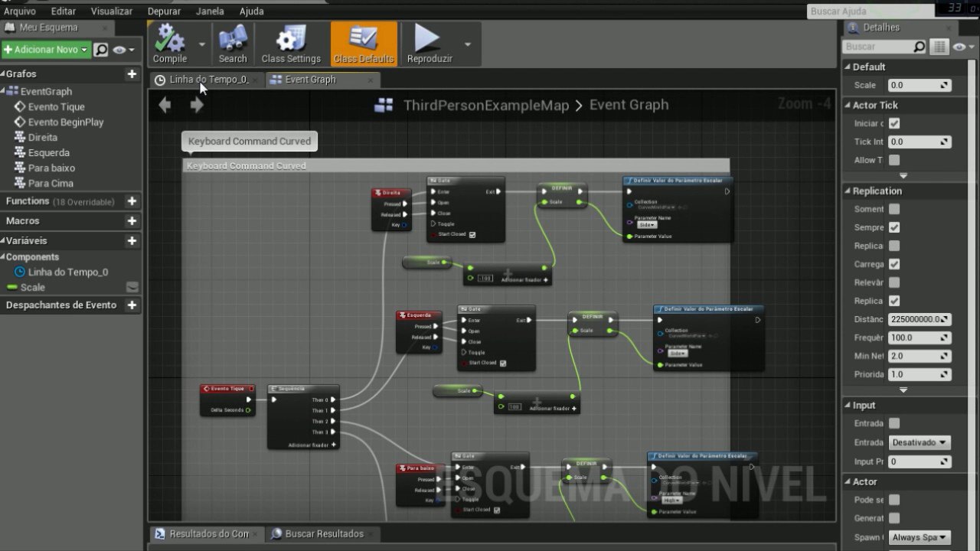The height and width of the screenshot is (551, 980).
Task: Expand advanced options below Actor Tick
Action: tap(903, 176)
